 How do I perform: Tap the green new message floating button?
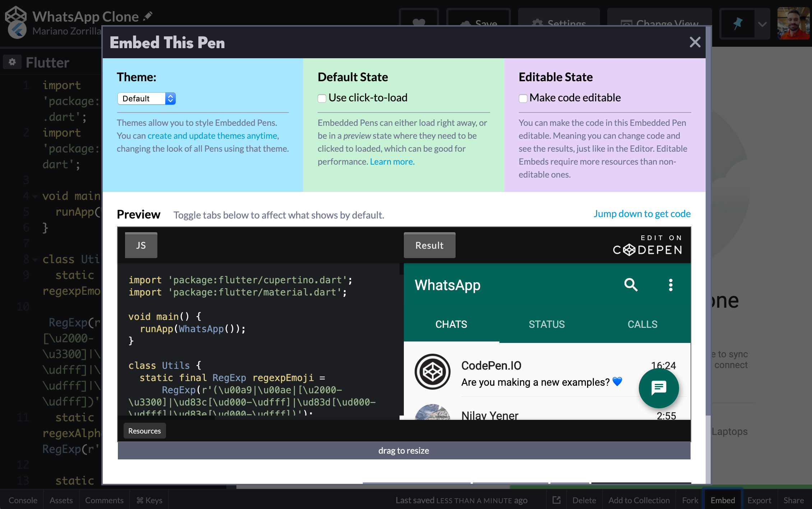click(x=659, y=388)
